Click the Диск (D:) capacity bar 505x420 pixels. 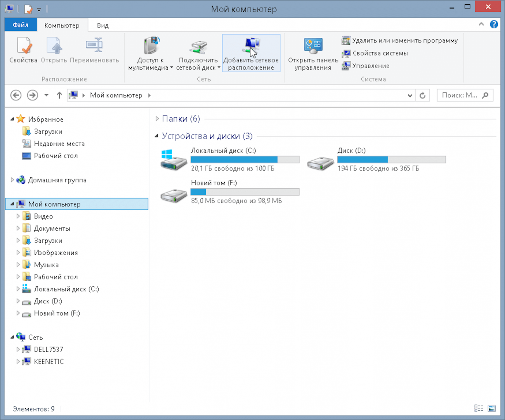coord(391,160)
